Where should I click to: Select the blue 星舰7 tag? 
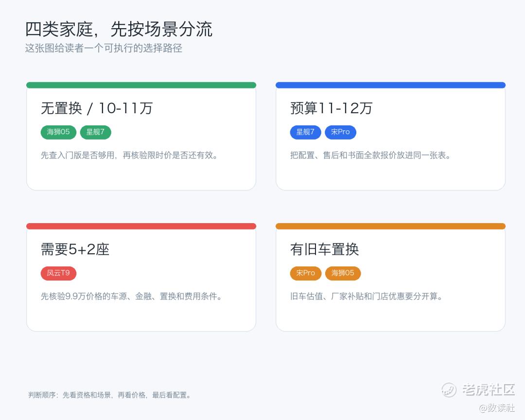point(305,132)
